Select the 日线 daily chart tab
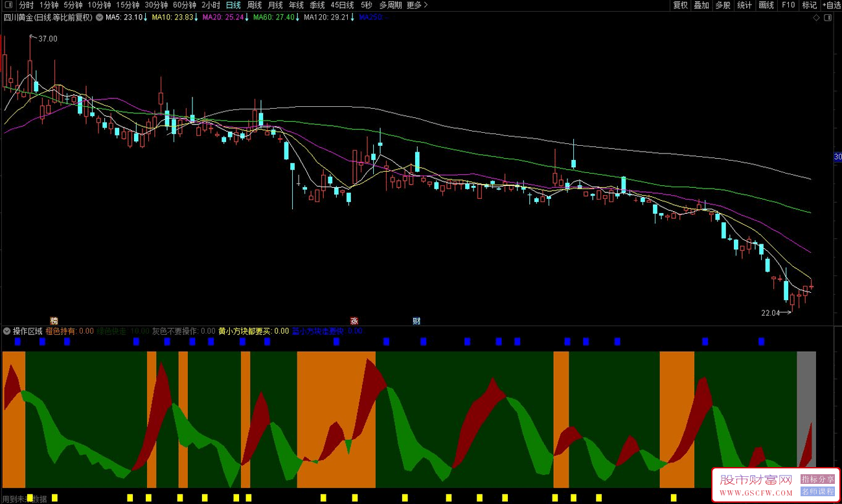Screen dimensions: 842x504 [233, 5]
